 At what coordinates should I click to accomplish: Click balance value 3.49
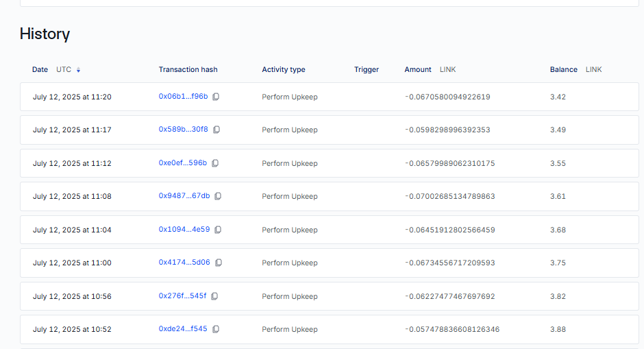(x=558, y=130)
